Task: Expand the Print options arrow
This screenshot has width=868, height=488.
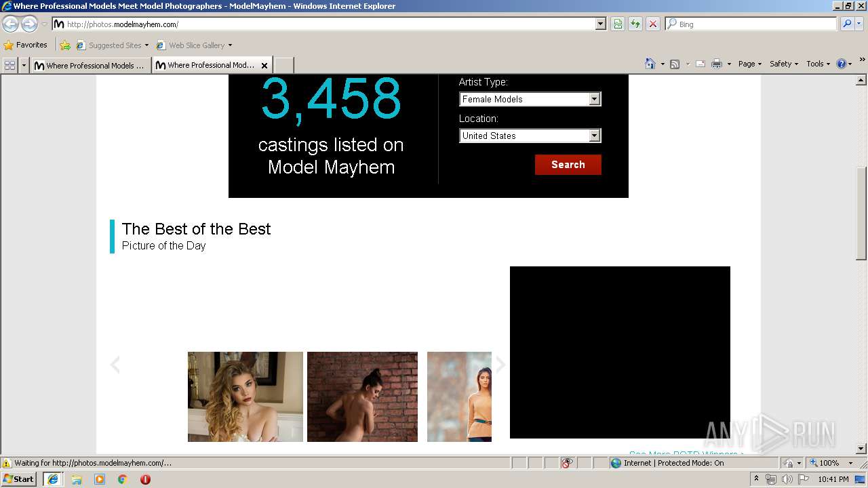Action: [729, 64]
